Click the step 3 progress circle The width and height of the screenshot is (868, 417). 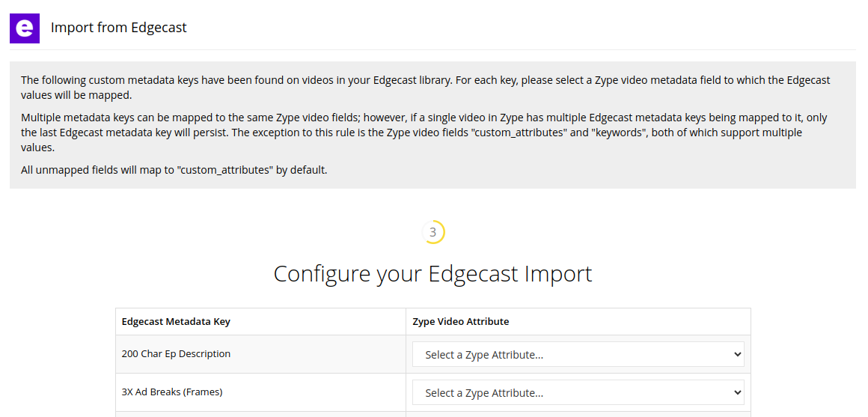click(x=433, y=232)
